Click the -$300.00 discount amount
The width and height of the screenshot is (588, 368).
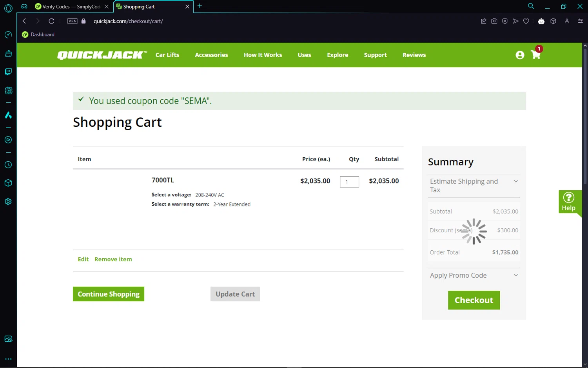point(507,230)
